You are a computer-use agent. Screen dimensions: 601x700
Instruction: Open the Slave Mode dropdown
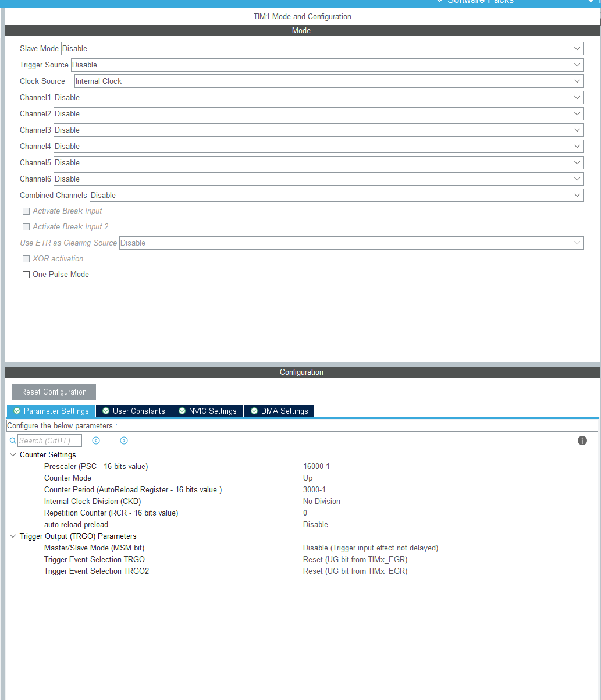click(322, 49)
